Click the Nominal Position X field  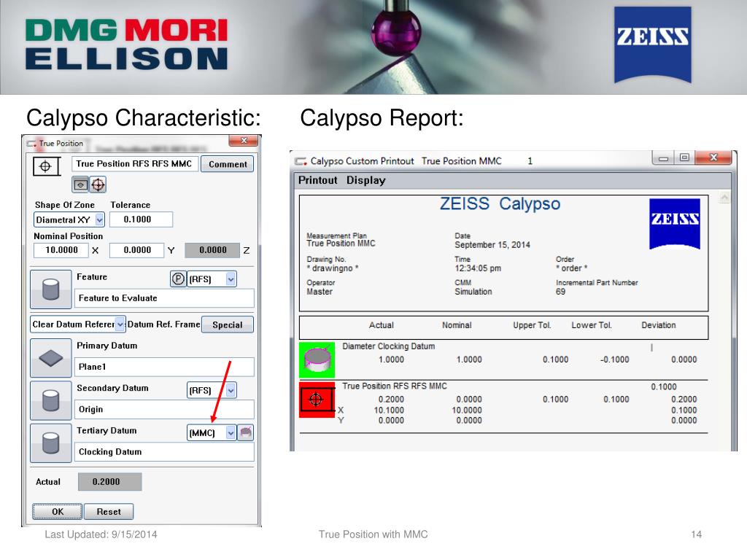[61, 250]
